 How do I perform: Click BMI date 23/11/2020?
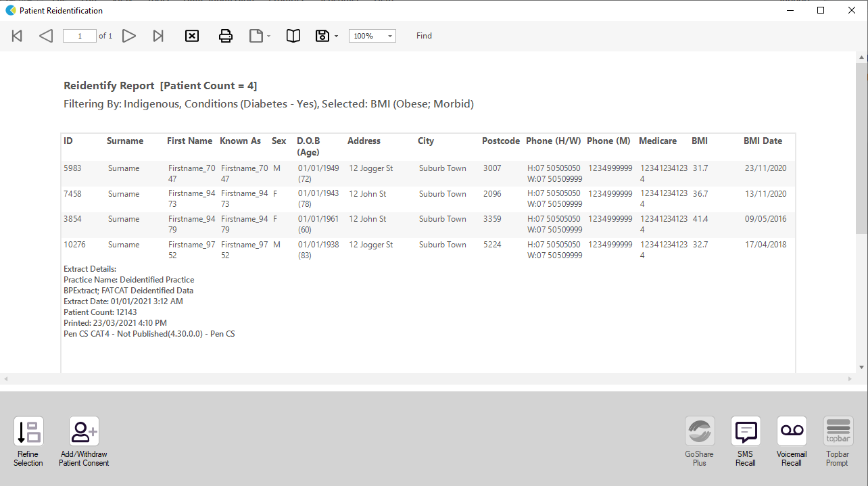click(x=766, y=168)
